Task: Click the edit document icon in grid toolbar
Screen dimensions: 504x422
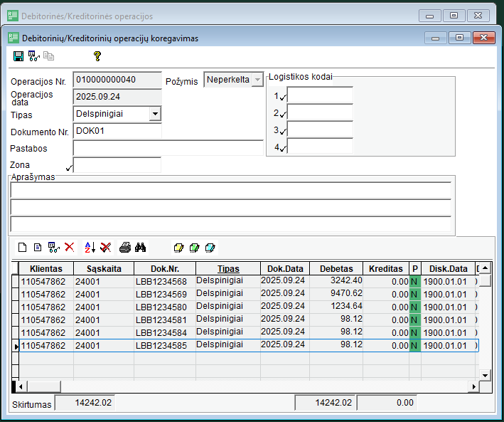Action: [x=38, y=247]
